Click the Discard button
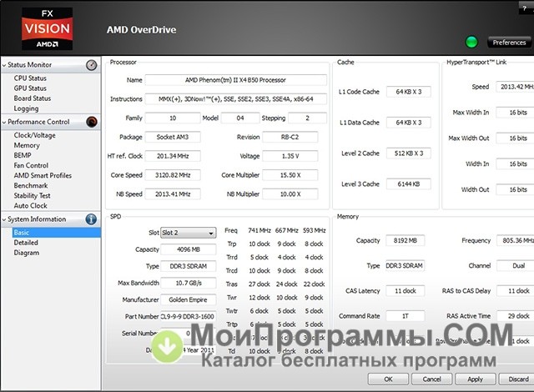 click(x=517, y=379)
